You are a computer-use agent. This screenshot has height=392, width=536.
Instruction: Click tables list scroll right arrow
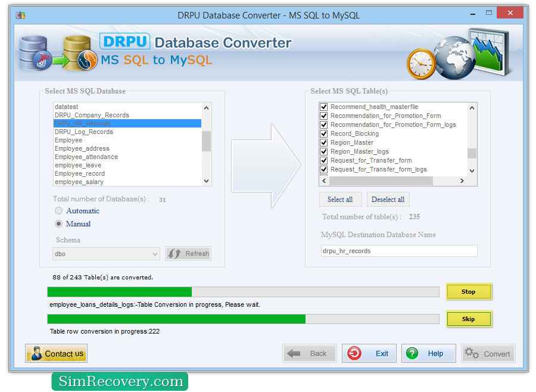(x=462, y=181)
